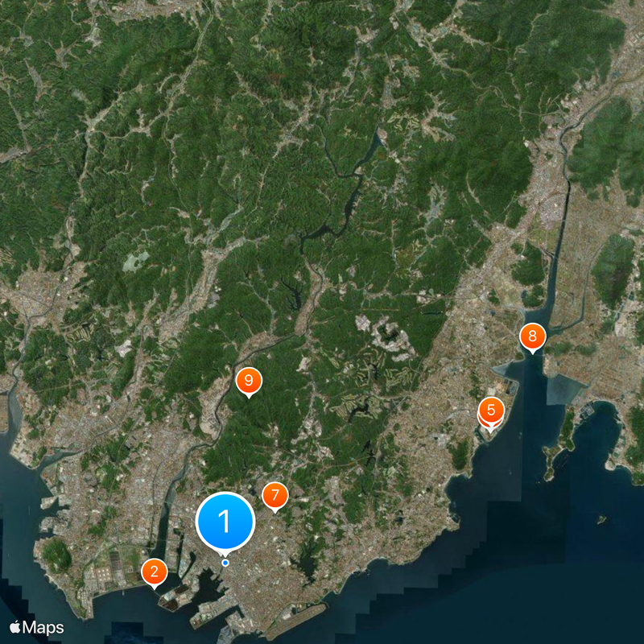Click the orange pin numbered 9
Viewport: 644px width, 644px height.
pyautogui.click(x=249, y=380)
